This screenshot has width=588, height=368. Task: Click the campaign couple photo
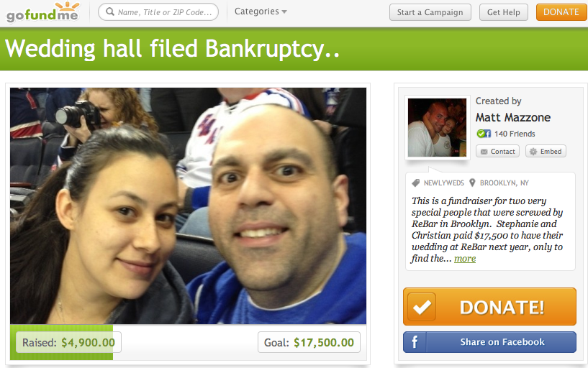189,206
